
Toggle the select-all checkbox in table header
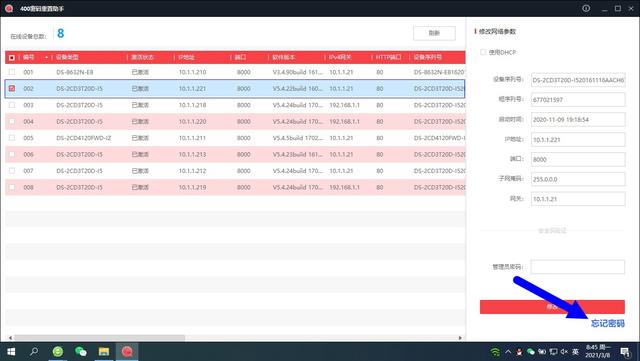click(12, 58)
